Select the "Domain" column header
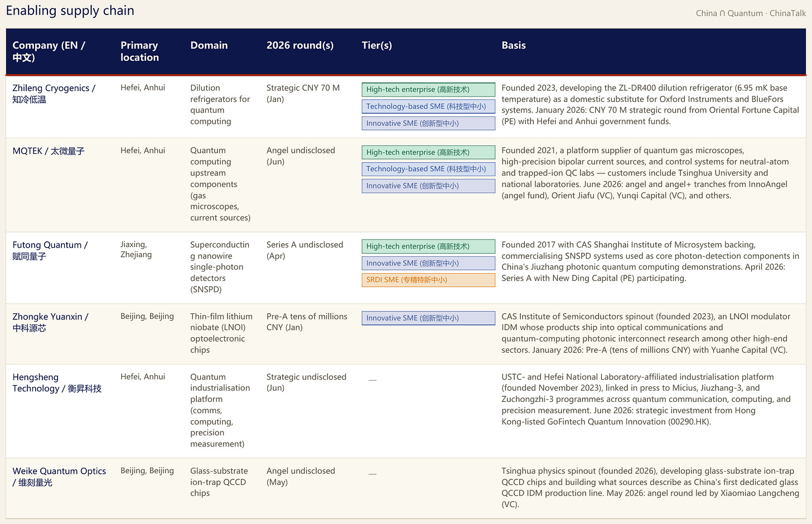Screen dimensions: 812x524 pyautogui.click(x=209, y=45)
